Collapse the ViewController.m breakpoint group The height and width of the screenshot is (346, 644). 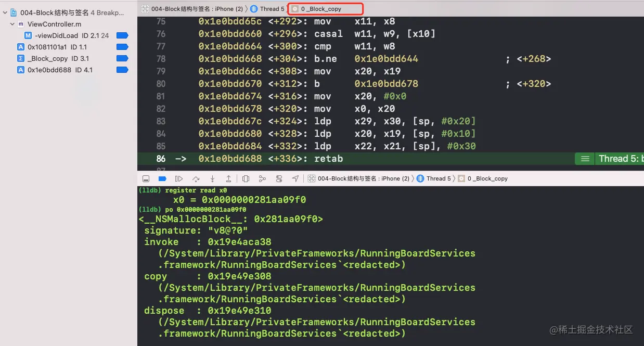12,24
